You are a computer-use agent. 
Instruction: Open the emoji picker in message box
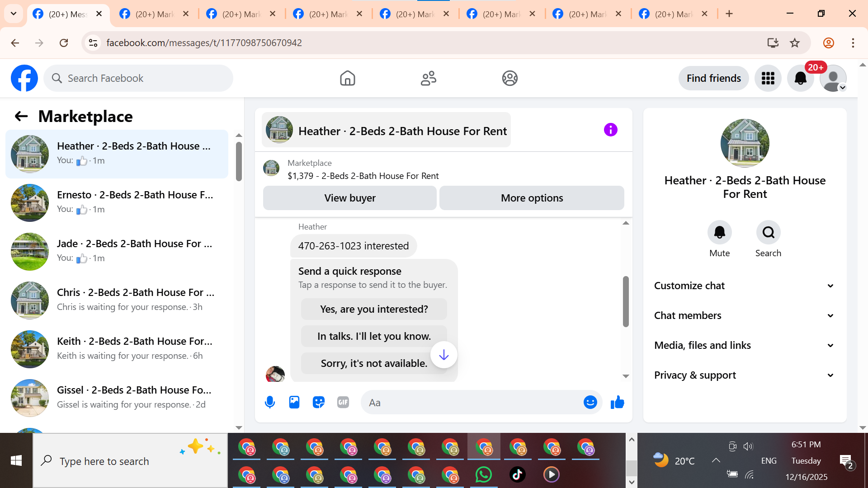[590, 402]
